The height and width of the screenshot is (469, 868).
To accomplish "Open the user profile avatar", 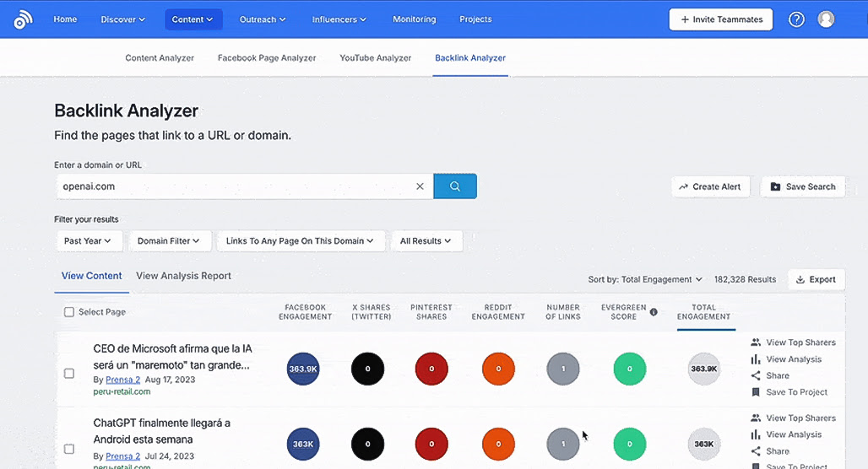I will (x=826, y=19).
